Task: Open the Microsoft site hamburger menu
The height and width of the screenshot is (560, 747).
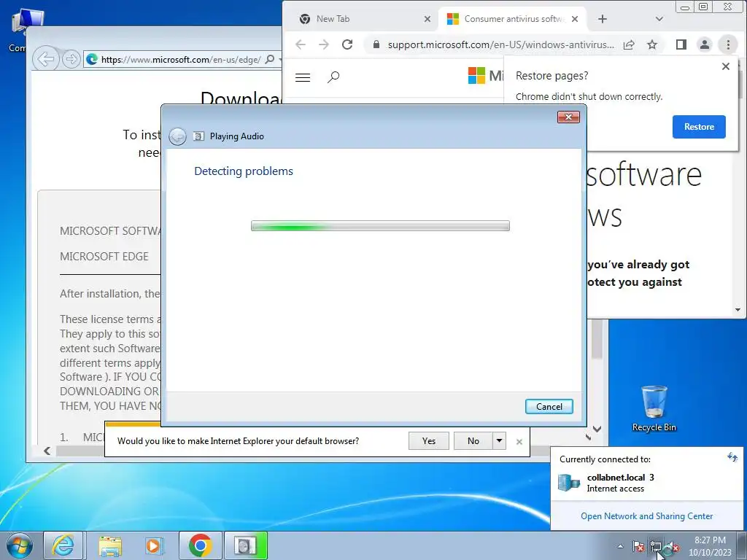Action: click(x=303, y=77)
